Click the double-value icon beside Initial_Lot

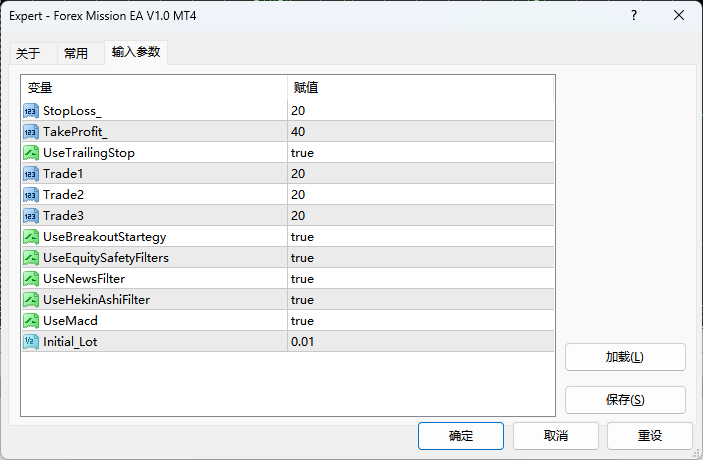[31, 342]
